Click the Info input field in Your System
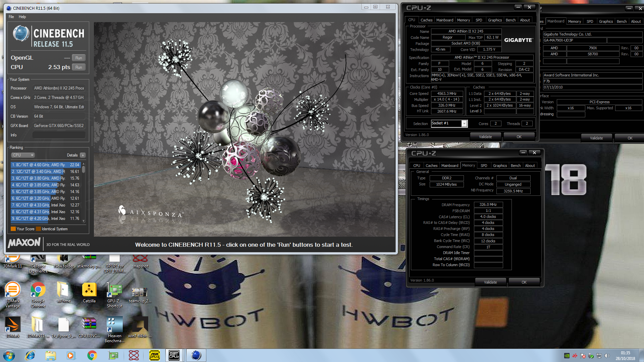 coord(59,135)
